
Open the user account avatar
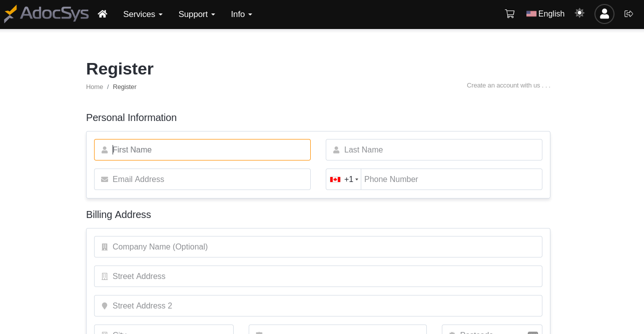[604, 14]
